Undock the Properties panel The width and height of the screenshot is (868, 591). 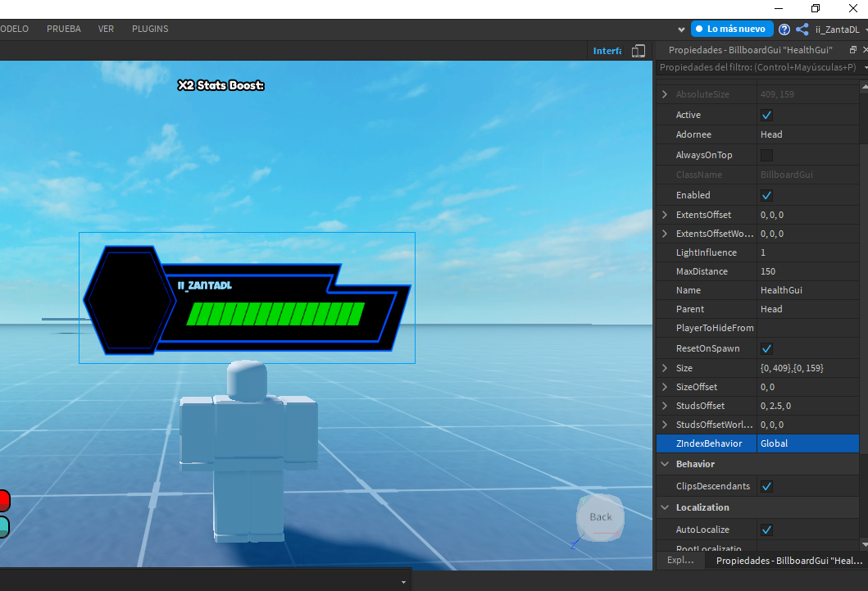click(853, 50)
